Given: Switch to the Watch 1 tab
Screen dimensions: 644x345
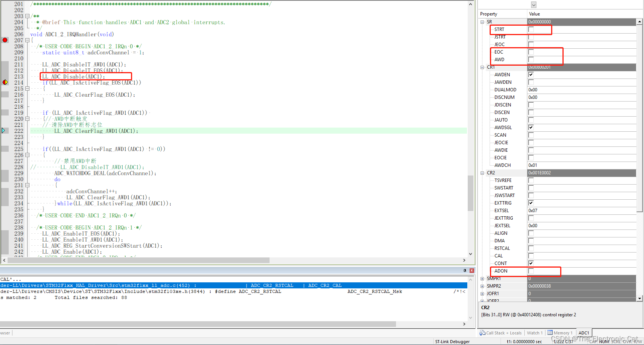Looking at the screenshot, I should [535, 333].
